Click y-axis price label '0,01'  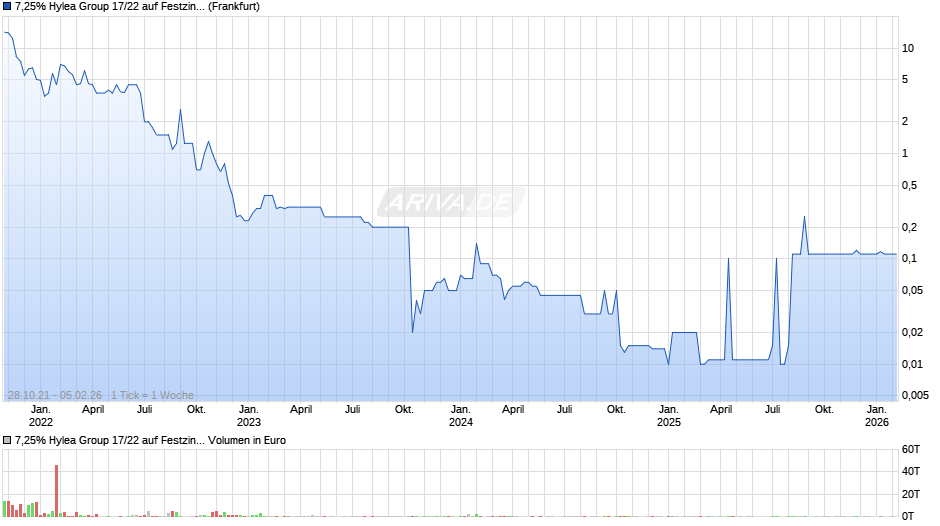click(x=912, y=364)
